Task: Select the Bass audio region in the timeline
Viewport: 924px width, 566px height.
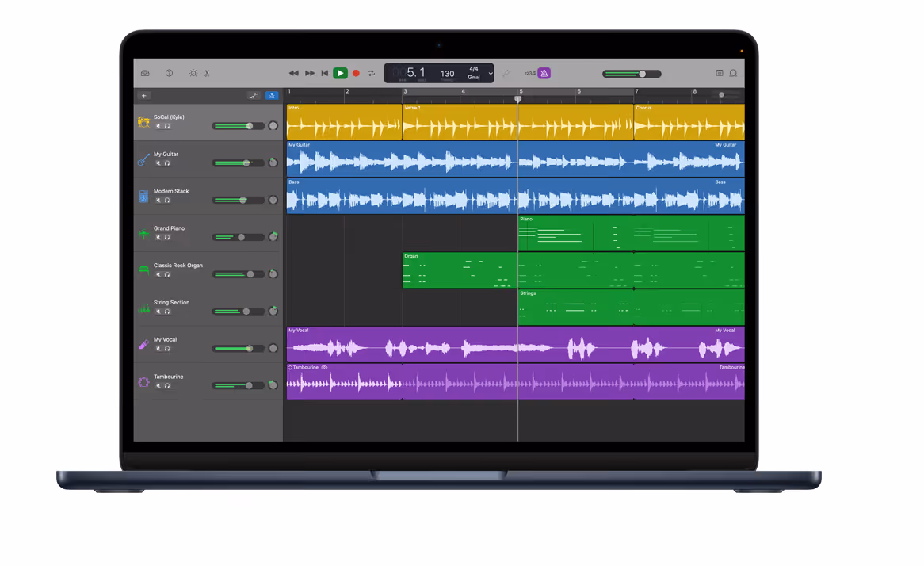Action: (516, 197)
